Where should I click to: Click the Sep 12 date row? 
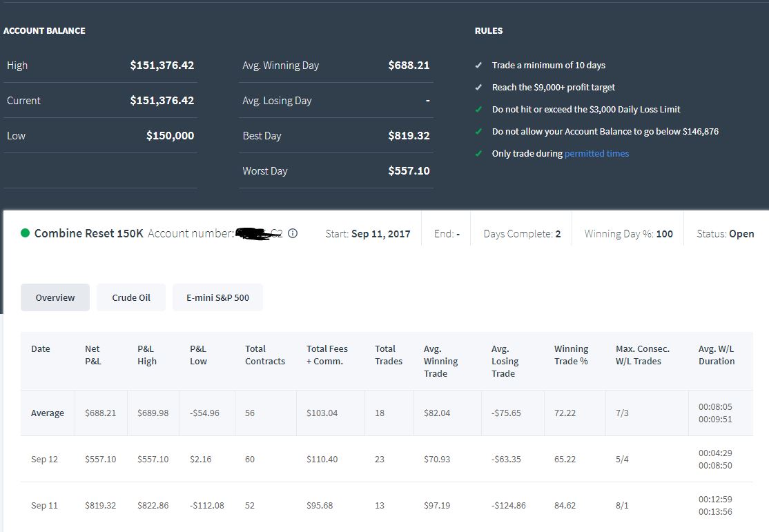click(387, 459)
